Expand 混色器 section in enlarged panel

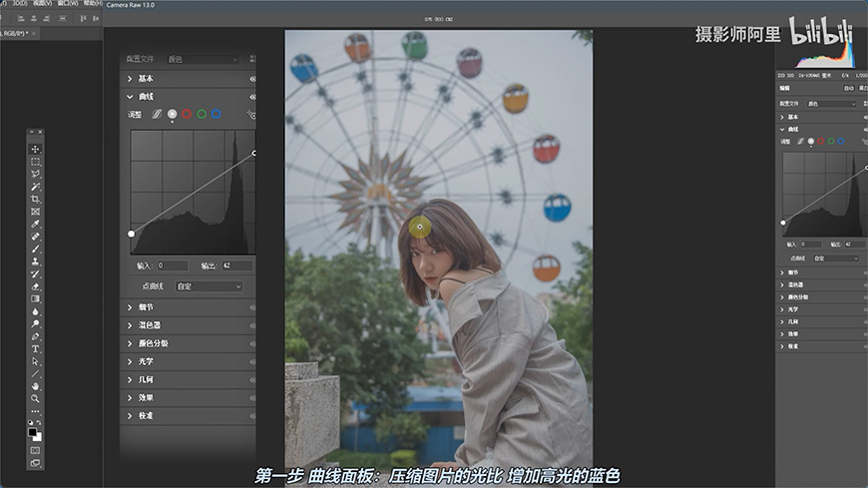tap(150, 325)
